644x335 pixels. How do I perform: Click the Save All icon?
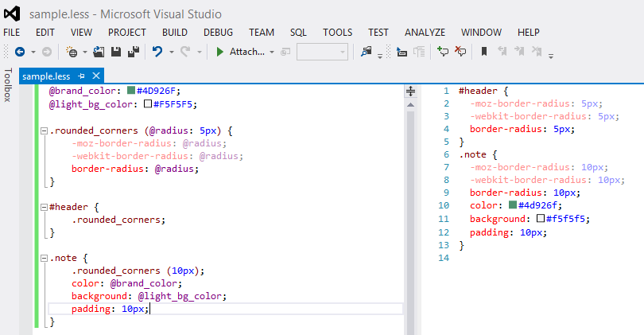(x=134, y=52)
